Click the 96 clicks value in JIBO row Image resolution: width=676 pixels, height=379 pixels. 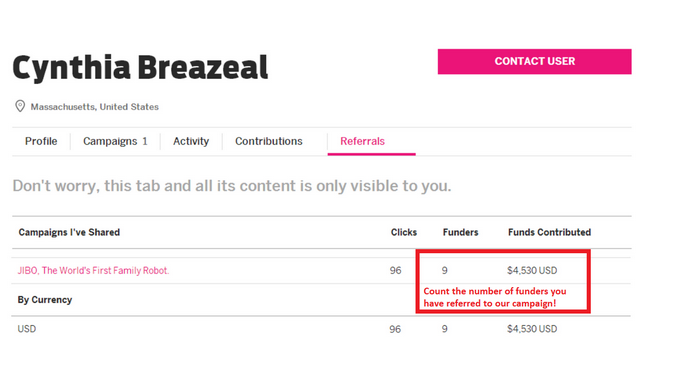point(395,270)
